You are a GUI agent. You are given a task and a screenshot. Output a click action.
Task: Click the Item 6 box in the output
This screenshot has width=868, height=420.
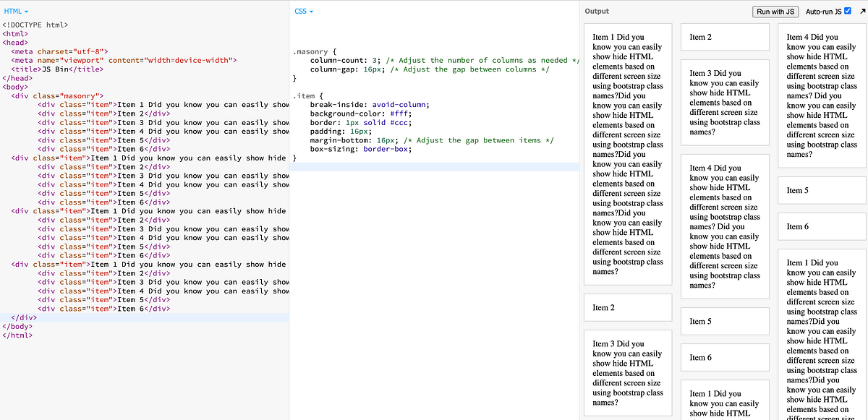tap(821, 226)
